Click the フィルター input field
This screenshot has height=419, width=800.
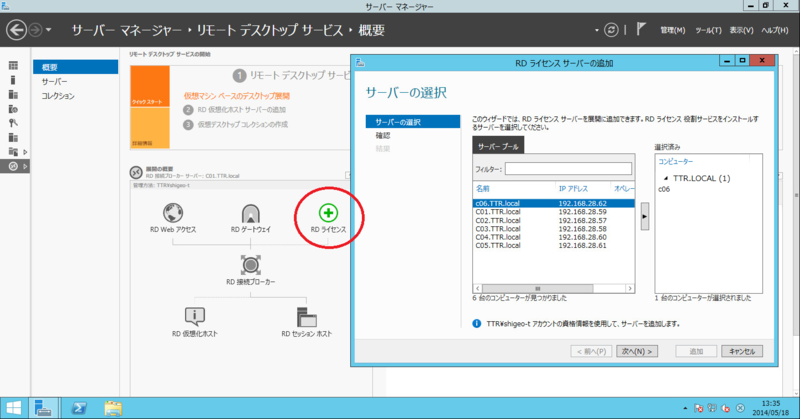pos(568,168)
